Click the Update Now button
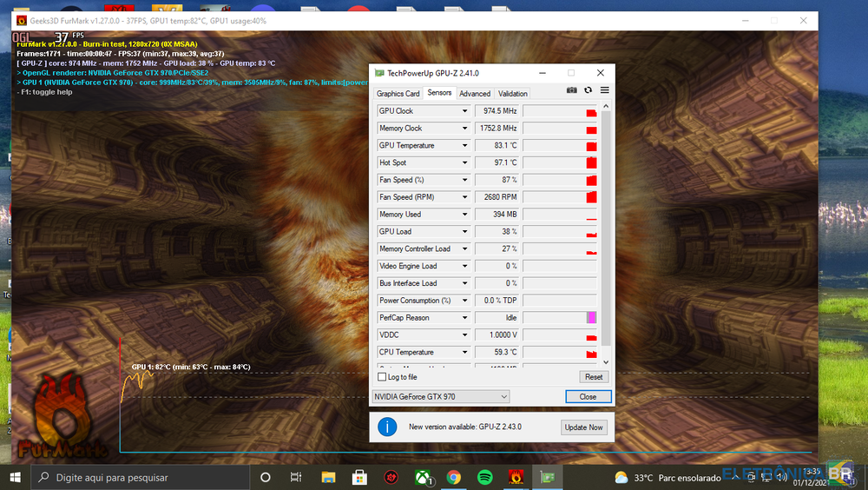The width and height of the screenshot is (868, 490). 583,427
